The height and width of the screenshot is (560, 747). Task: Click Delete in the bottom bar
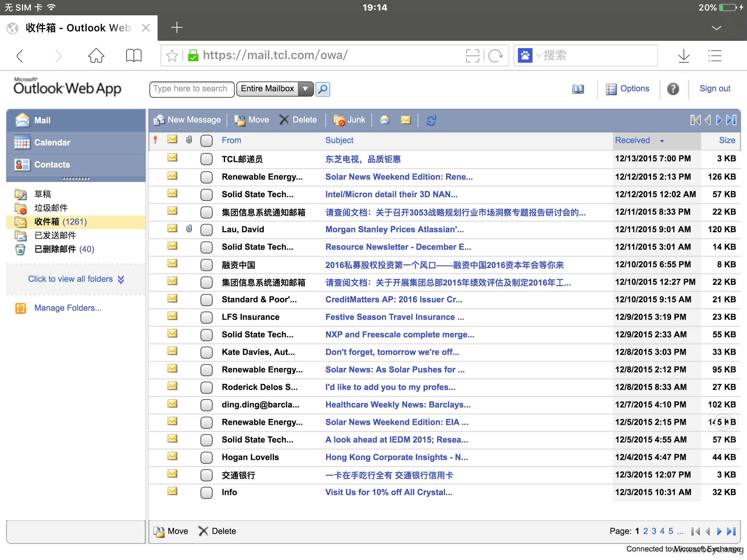point(217,531)
